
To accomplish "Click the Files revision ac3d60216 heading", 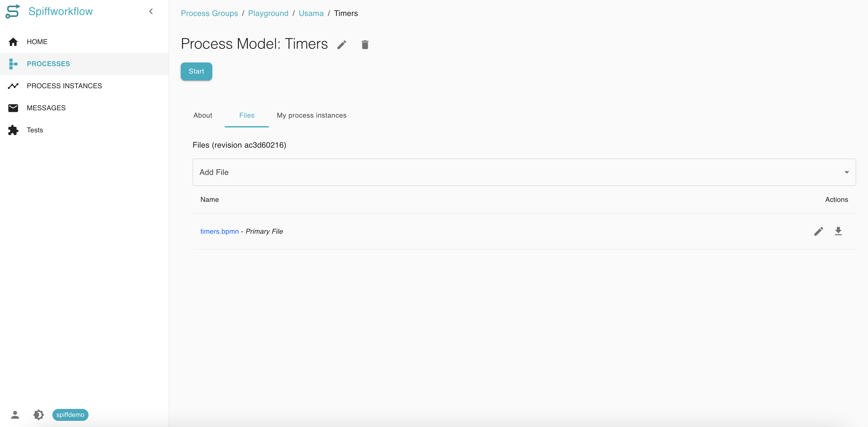I will click(239, 145).
